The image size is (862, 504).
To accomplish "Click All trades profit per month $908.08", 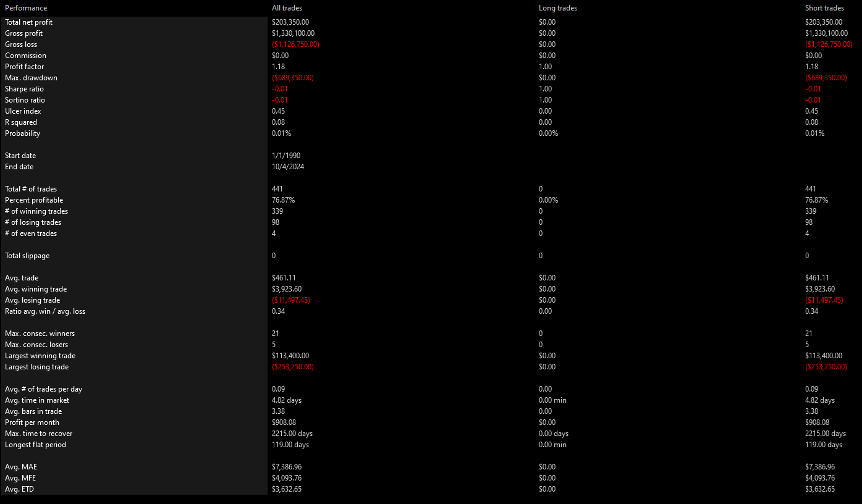I will point(284,422).
